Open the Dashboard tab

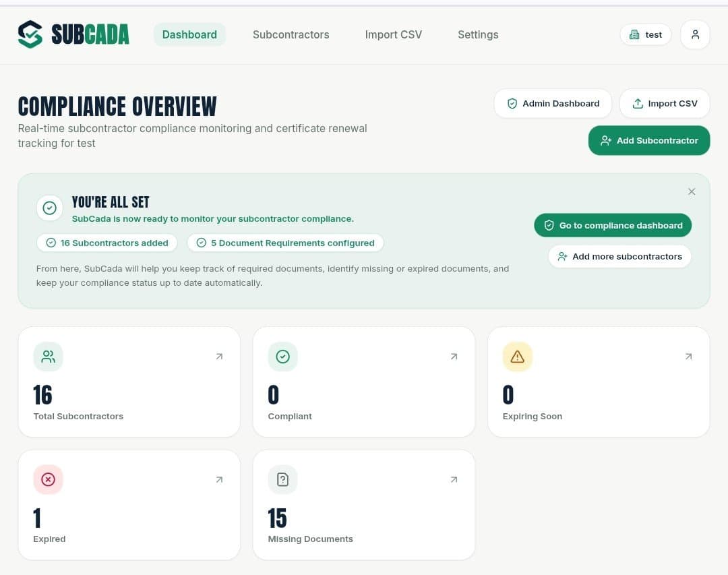(x=189, y=35)
